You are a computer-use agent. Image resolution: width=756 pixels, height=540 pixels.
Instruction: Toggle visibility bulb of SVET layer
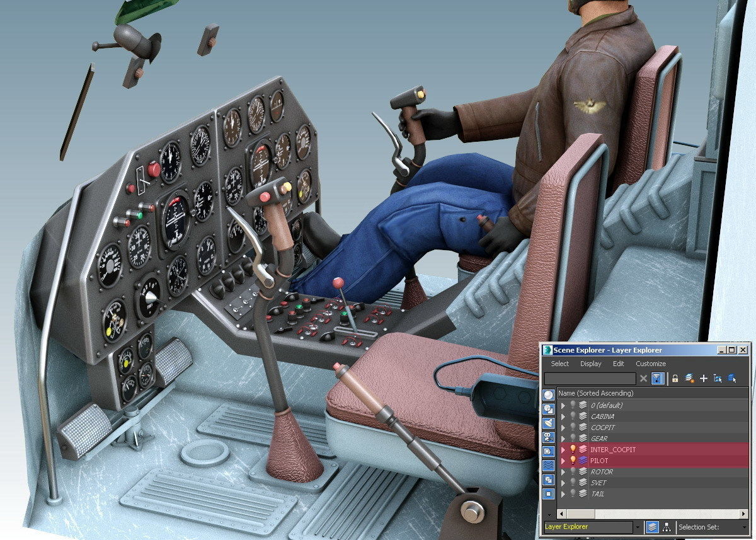573,483
